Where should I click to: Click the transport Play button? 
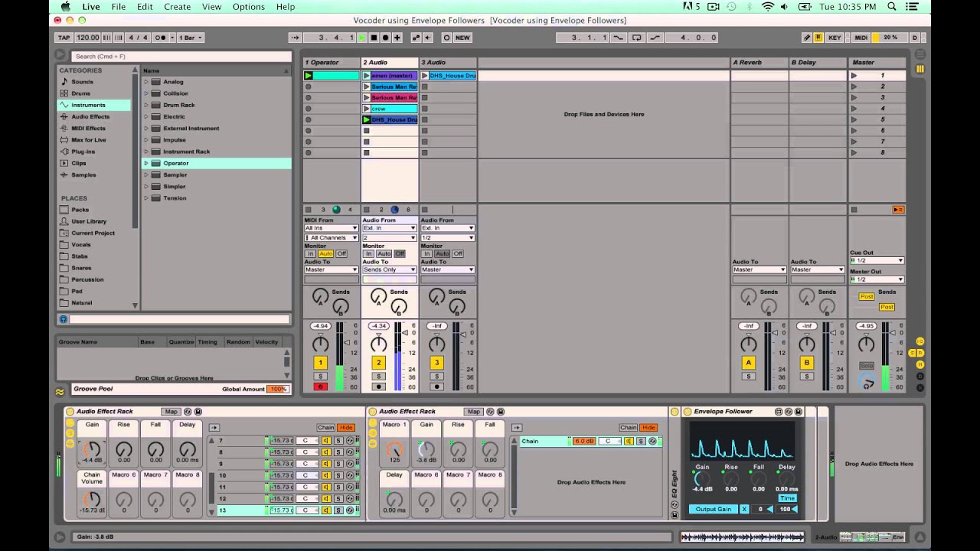(x=362, y=37)
